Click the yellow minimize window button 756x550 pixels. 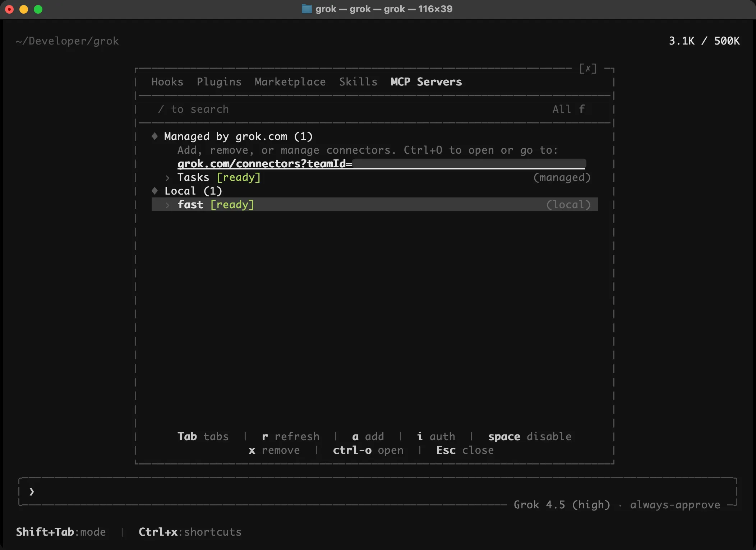click(x=24, y=9)
